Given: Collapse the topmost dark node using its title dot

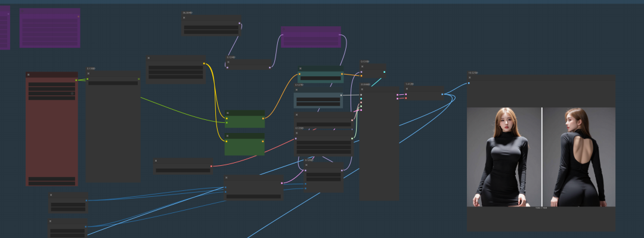Looking at the screenshot, I should pyautogui.click(x=184, y=18).
